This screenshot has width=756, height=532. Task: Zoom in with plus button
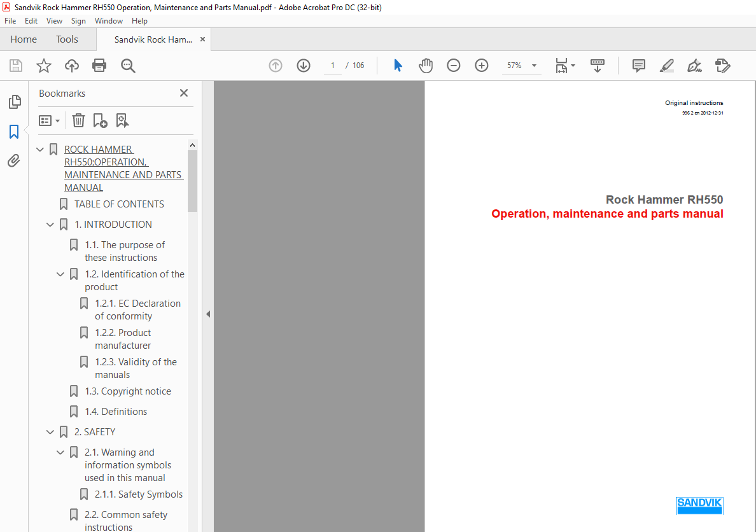point(481,66)
